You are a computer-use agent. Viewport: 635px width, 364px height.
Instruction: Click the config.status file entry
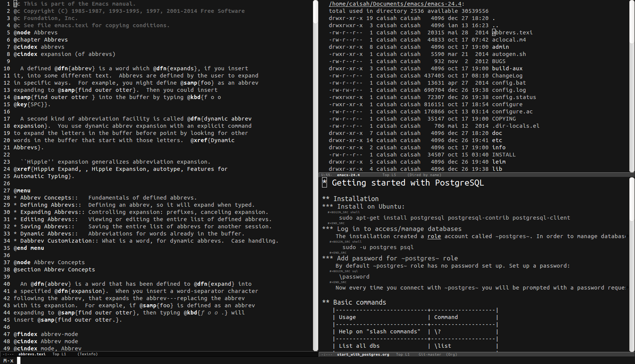pos(514,97)
